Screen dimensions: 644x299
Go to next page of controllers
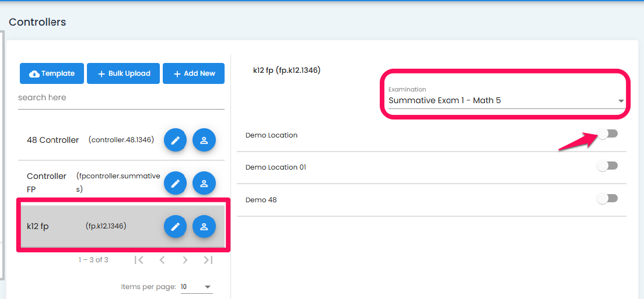[185, 259]
